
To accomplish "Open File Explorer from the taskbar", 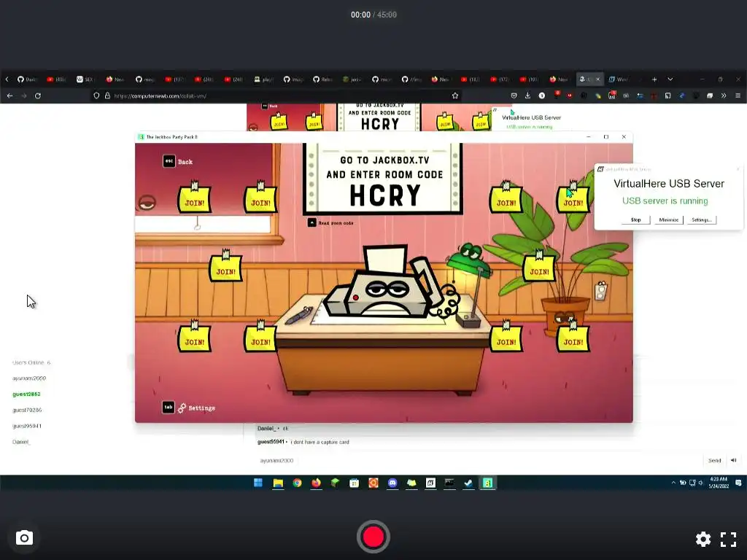I will [278, 483].
